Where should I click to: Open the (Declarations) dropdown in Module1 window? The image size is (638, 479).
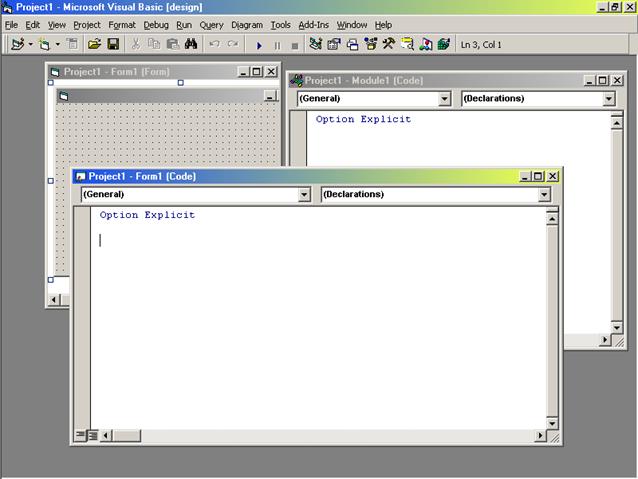(609, 98)
